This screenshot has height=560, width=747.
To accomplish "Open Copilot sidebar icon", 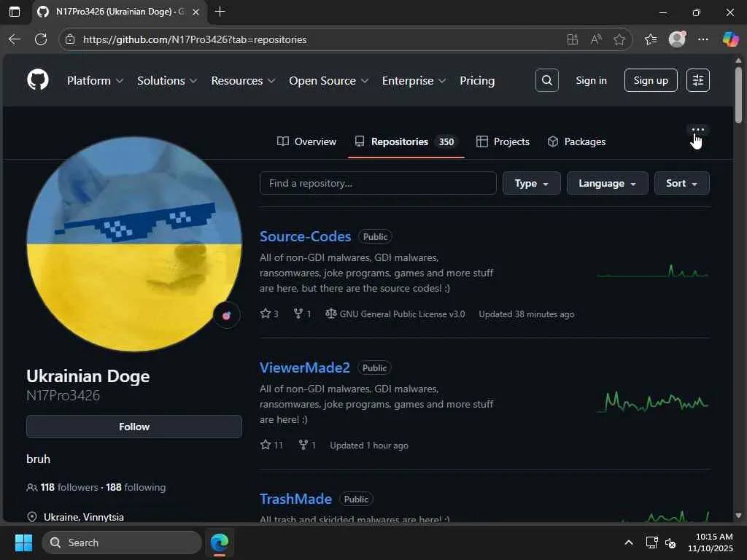I will [730, 39].
